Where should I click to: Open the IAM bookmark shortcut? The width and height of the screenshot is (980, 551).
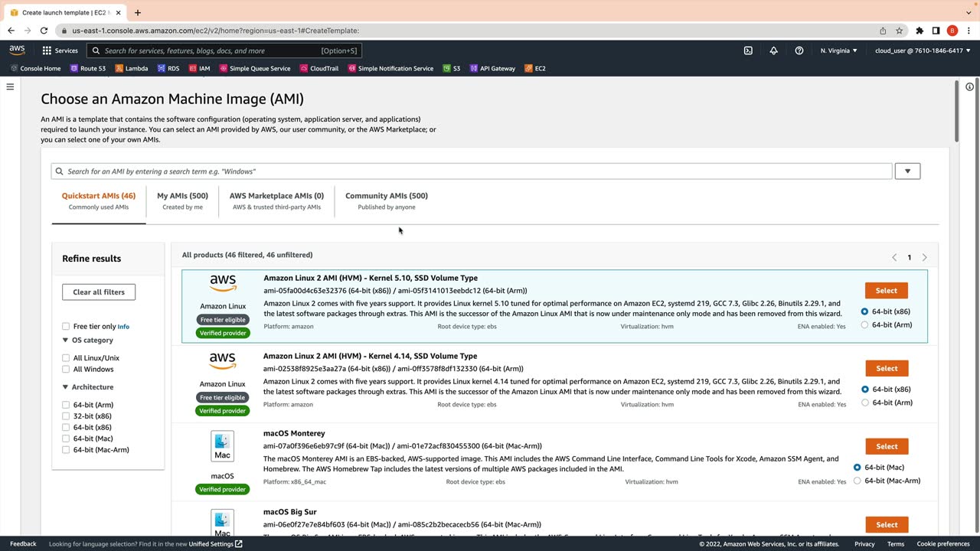click(199, 68)
